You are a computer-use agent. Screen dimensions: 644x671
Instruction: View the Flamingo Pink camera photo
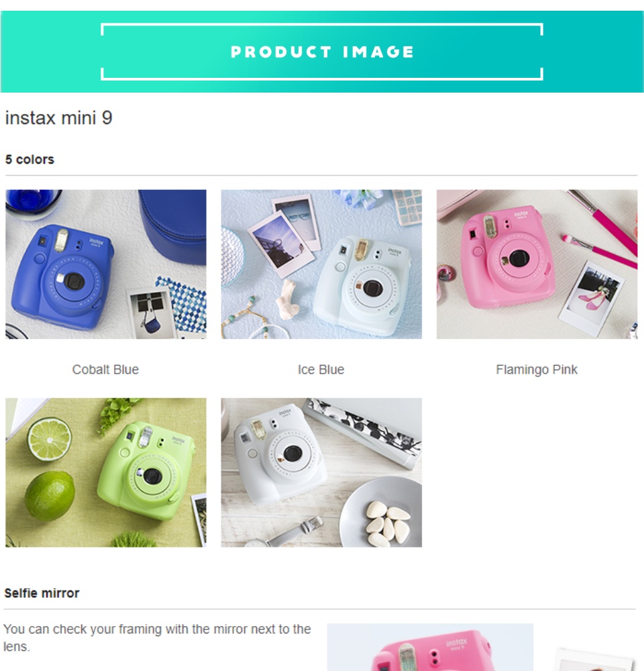click(537, 264)
